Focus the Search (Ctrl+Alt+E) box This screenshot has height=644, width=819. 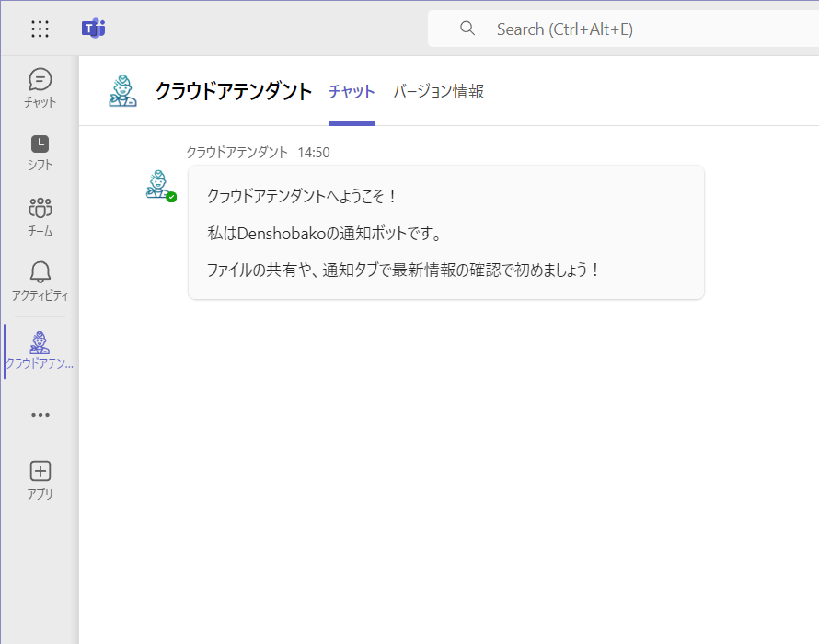pos(623,29)
